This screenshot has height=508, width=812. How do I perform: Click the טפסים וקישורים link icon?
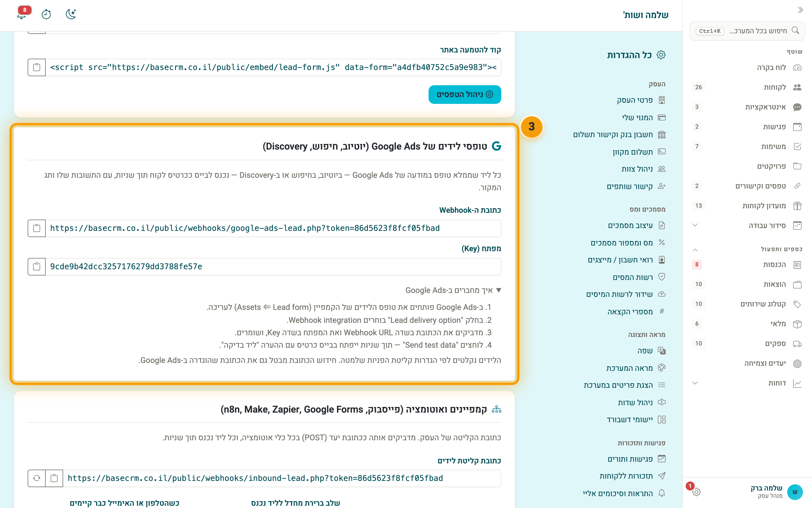point(797,186)
